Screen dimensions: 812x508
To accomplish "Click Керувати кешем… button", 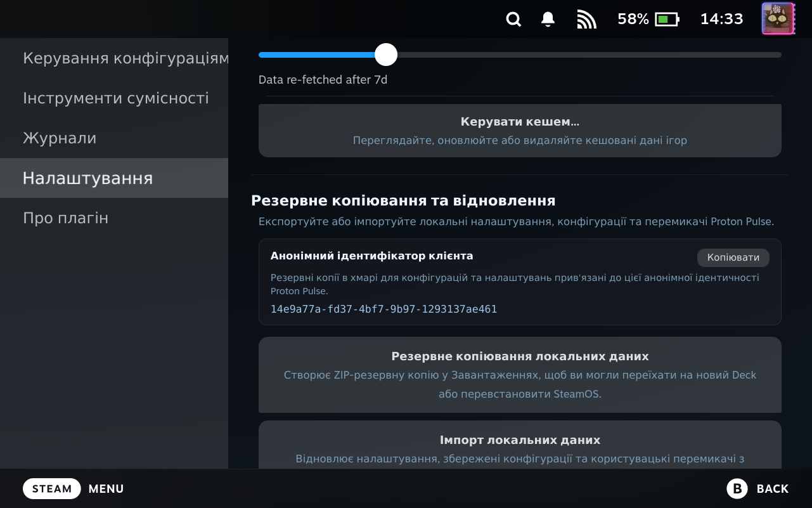I will point(520,131).
